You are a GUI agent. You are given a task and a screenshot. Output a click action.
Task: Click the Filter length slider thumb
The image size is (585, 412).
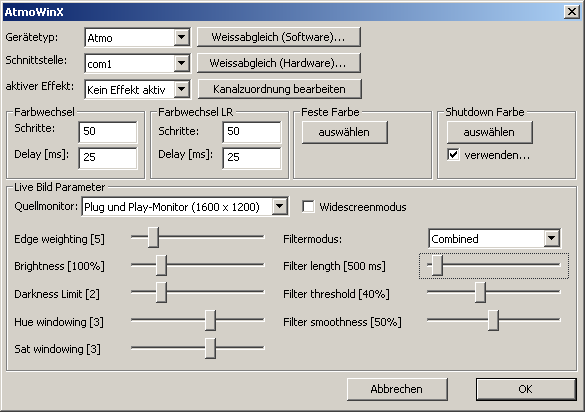click(x=437, y=265)
